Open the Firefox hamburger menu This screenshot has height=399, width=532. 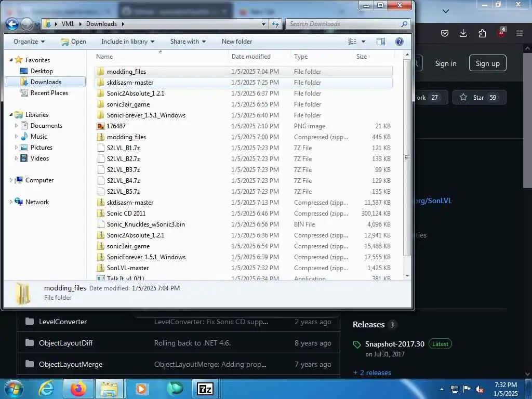[520, 33]
